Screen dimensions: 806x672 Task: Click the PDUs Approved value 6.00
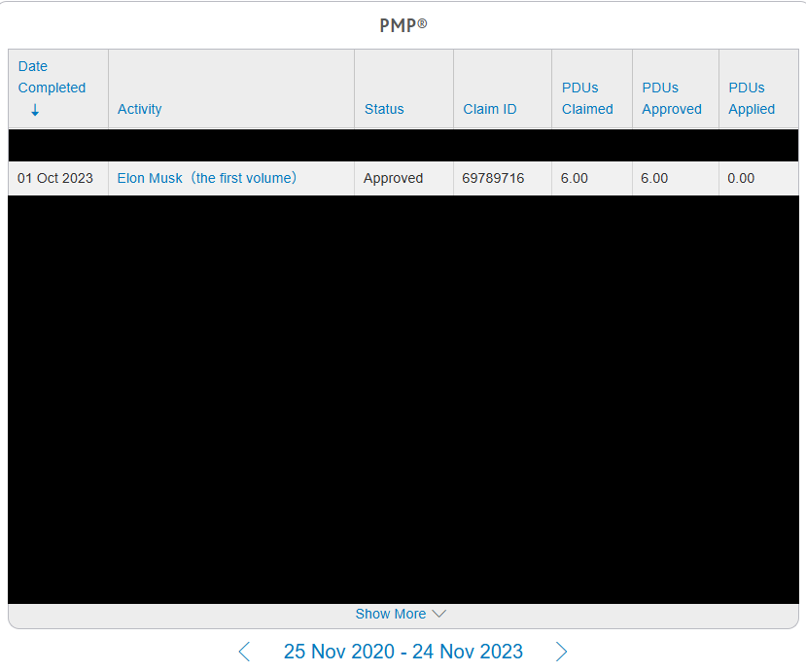click(654, 178)
